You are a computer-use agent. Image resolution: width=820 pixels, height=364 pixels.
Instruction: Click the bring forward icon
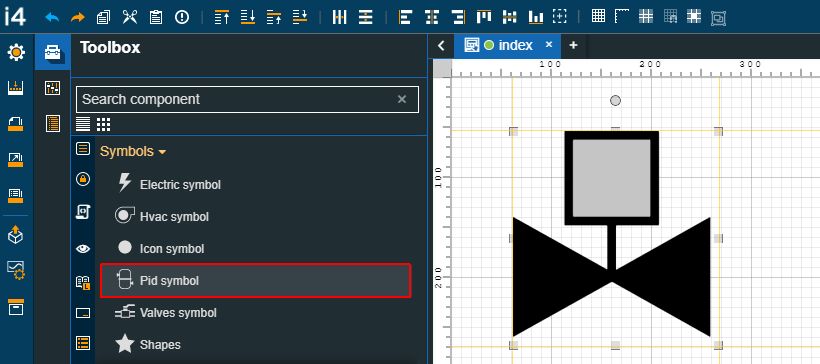[274, 17]
